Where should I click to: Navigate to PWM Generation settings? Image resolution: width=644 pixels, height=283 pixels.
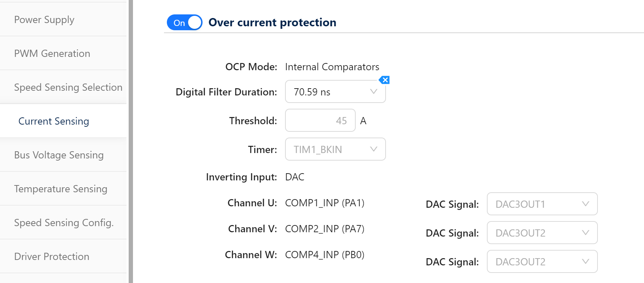[x=52, y=53]
